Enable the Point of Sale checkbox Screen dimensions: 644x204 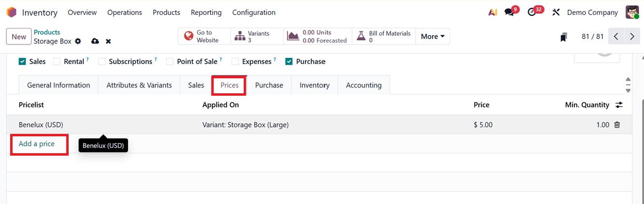coord(170,61)
